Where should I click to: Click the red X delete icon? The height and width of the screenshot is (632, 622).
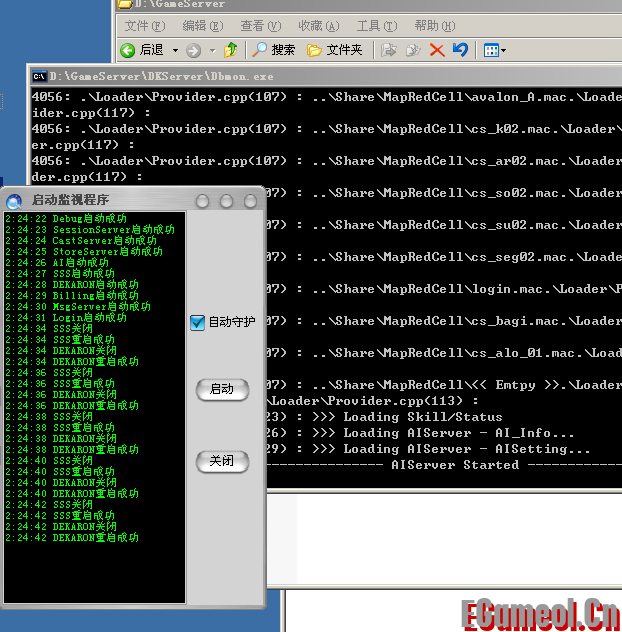pos(437,50)
